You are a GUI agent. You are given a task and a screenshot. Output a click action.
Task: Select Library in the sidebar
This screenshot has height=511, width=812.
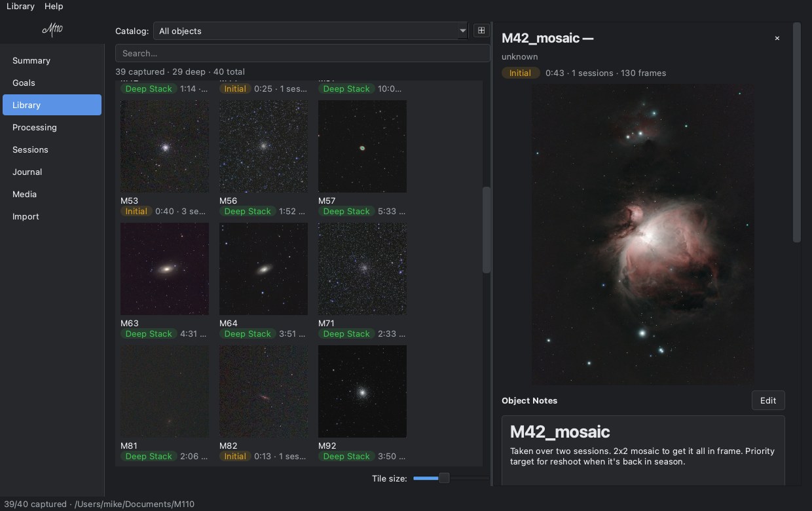click(x=52, y=105)
